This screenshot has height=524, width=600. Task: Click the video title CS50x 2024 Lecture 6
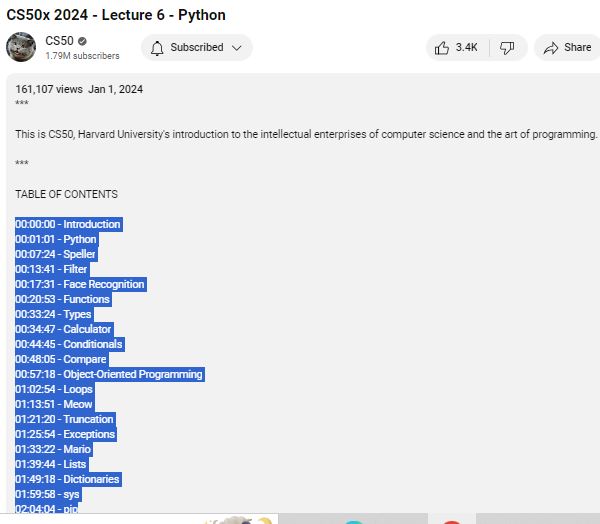[116, 15]
